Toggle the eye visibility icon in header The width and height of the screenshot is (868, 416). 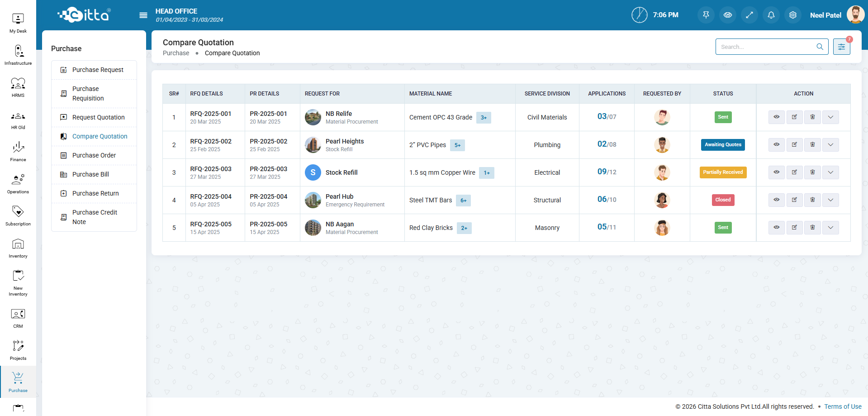727,15
